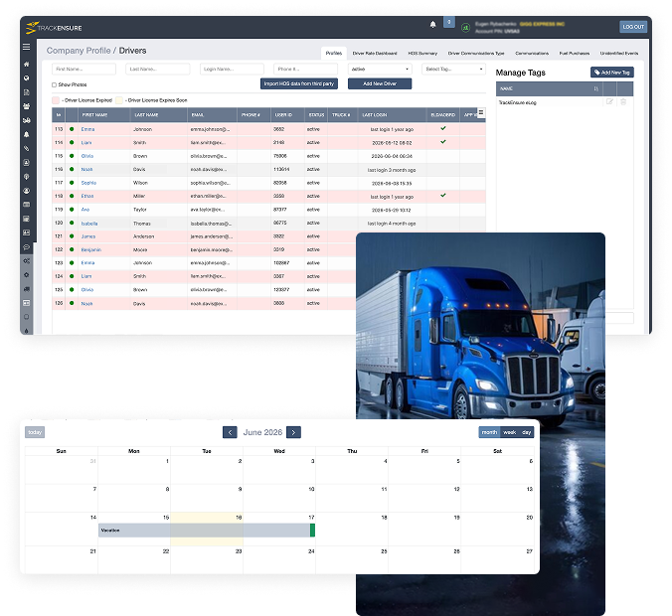Viewport: 672px width, 616px height.
Task: Click the Vacation event in calendar
Action: (207, 530)
